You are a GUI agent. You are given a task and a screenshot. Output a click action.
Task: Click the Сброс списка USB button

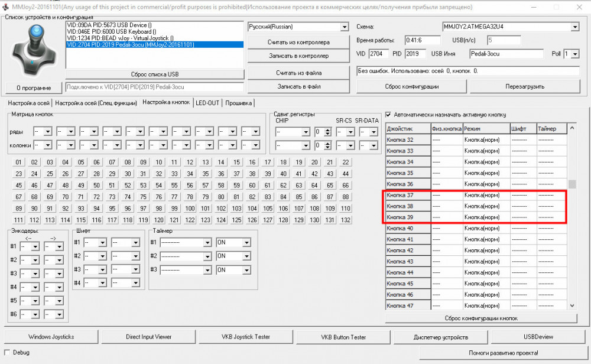[154, 74]
